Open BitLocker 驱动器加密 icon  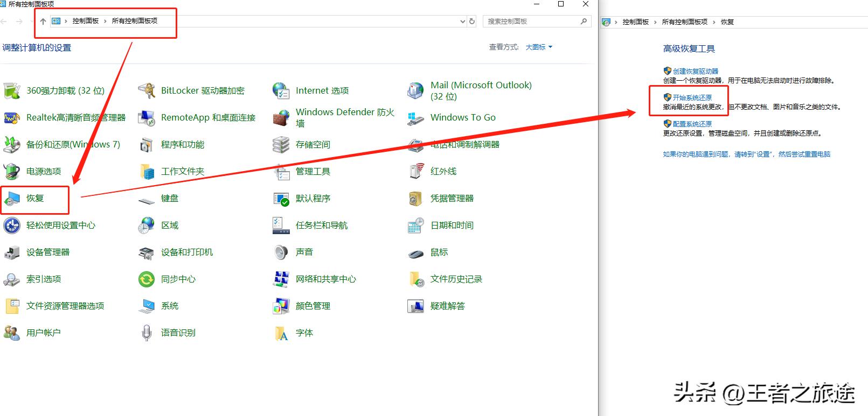click(147, 90)
